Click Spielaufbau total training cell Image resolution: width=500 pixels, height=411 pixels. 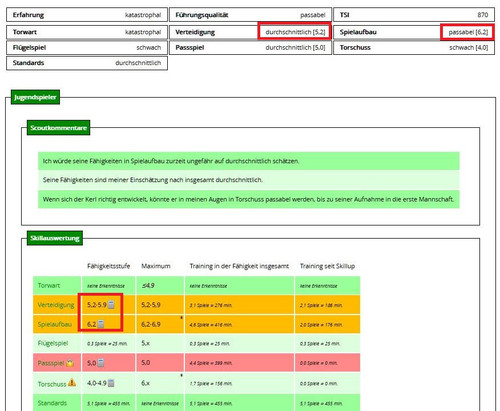click(x=239, y=324)
